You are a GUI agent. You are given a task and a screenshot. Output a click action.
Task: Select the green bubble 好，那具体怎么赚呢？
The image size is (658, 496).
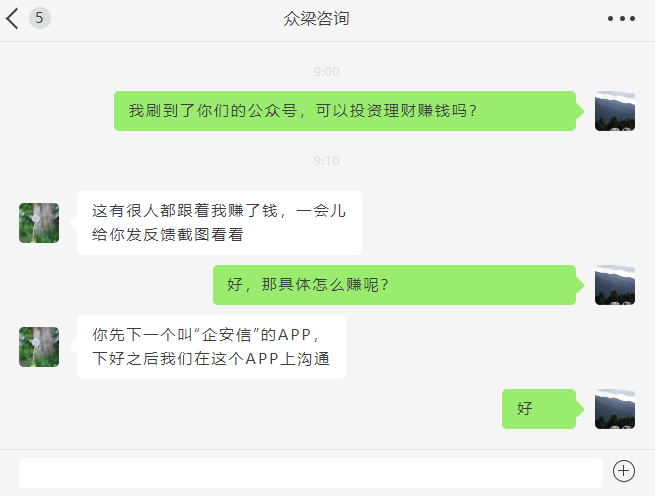tap(394, 285)
